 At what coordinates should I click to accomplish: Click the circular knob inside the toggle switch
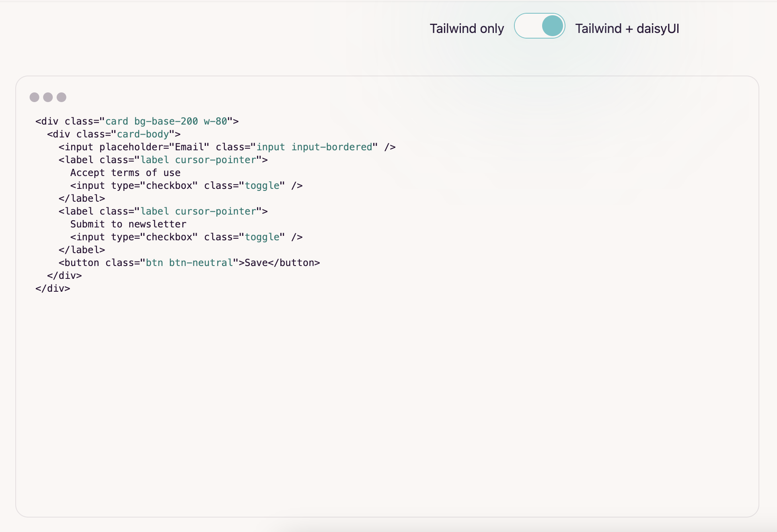tap(553, 26)
